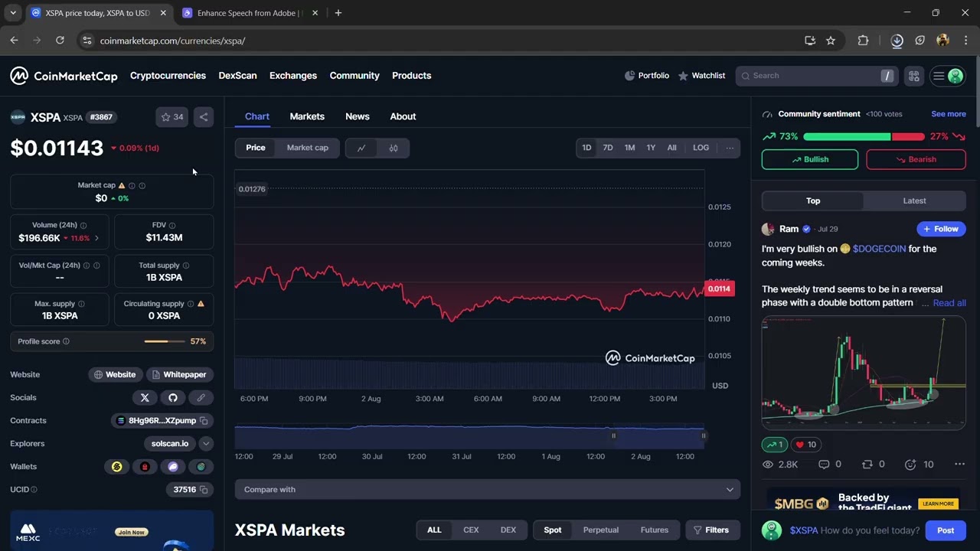The height and width of the screenshot is (551, 980).
Task: Open profile menu with avatar
Action: [x=947, y=76]
